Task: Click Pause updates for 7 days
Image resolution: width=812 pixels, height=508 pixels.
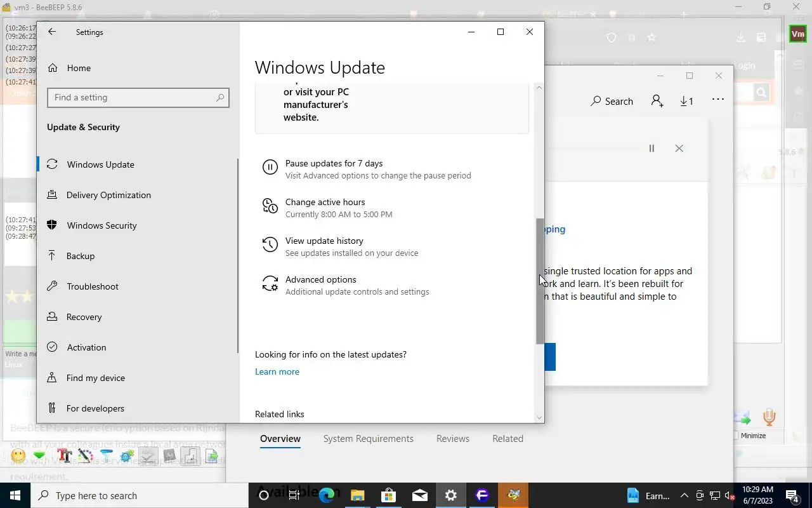Action: pyautogui.click(x=334, y=163)
